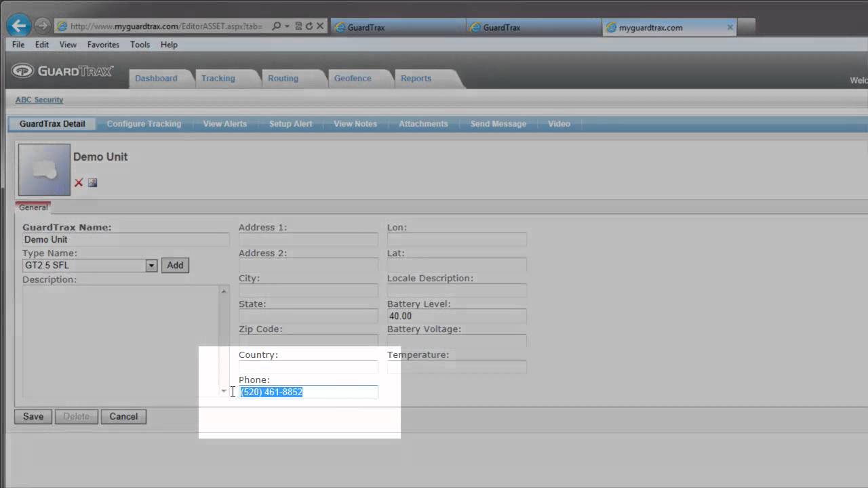Open the View Alerts section

(225, 124)
